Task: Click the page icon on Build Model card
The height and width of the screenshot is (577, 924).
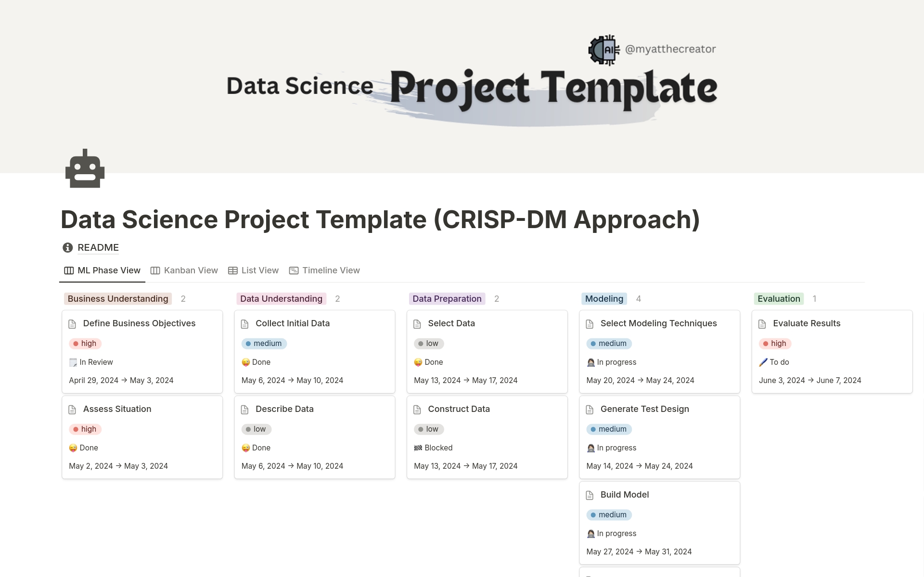Action: click(x=591, y=495)
